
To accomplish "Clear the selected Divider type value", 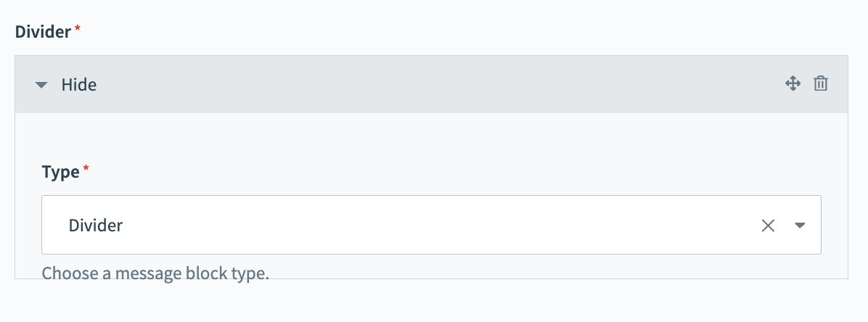I will [768, 225].
